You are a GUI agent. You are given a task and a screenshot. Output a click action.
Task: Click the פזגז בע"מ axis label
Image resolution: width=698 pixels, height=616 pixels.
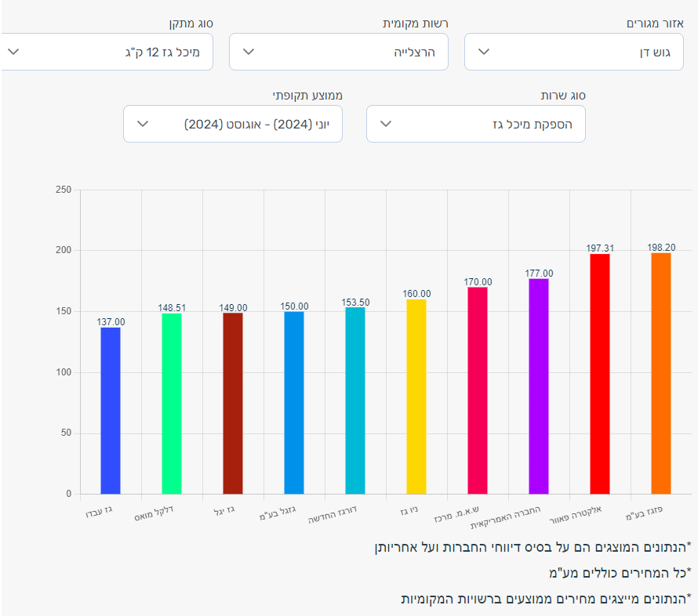[x=644, y=513]
